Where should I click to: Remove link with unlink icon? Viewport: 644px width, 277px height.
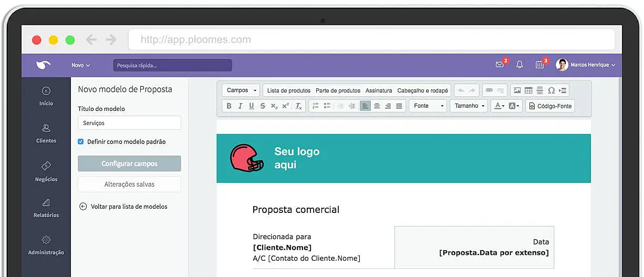coord(501,90)
